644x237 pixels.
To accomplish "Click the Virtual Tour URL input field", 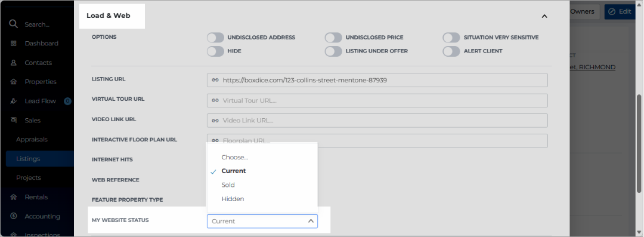I will [377, 100].
